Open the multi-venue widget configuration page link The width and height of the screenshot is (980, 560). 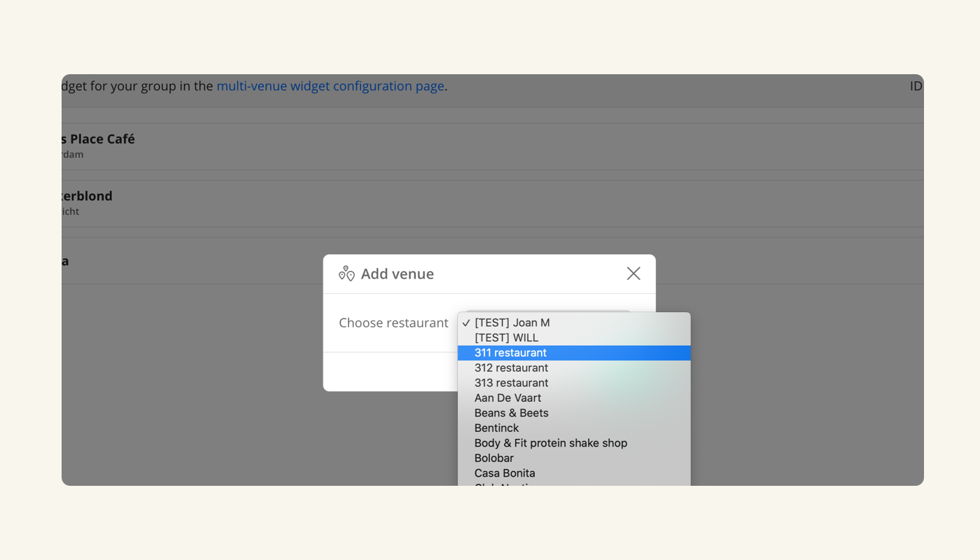click(x=330, y=86)
